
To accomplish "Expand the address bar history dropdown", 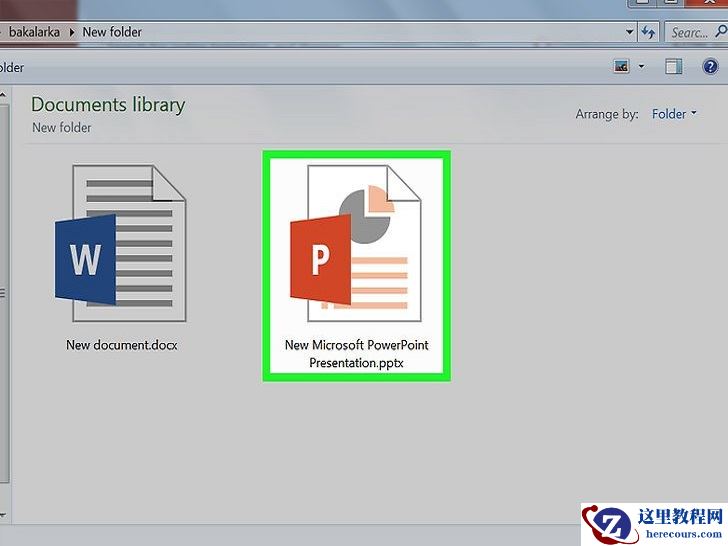I will (x=630, y=32).
